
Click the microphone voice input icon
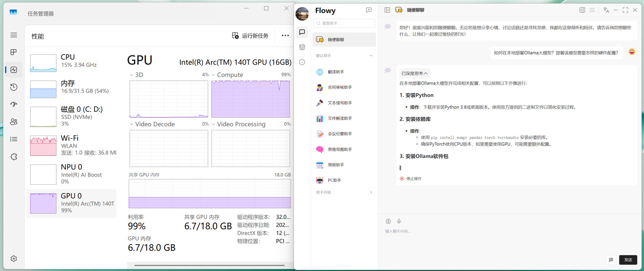(399, 221)
